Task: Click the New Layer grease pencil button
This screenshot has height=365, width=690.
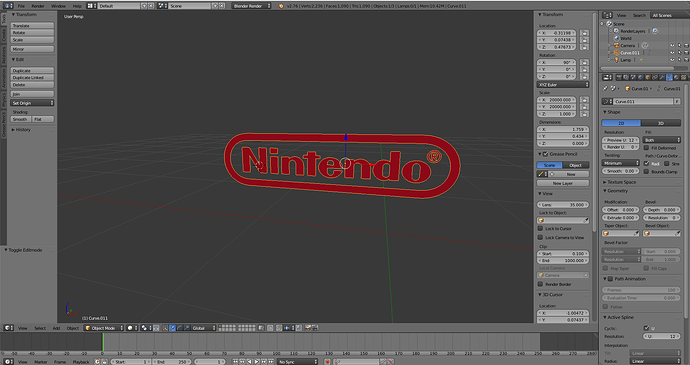Action: (x=563, y=183)
